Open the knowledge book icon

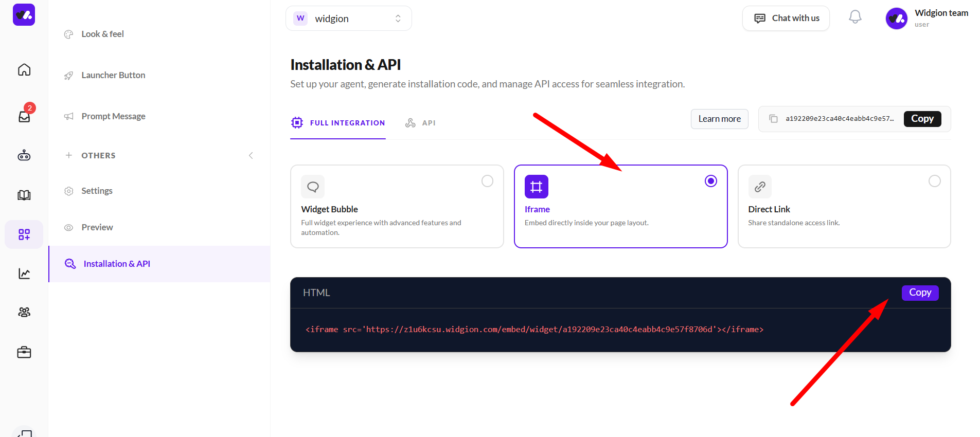tap(24, 195)
